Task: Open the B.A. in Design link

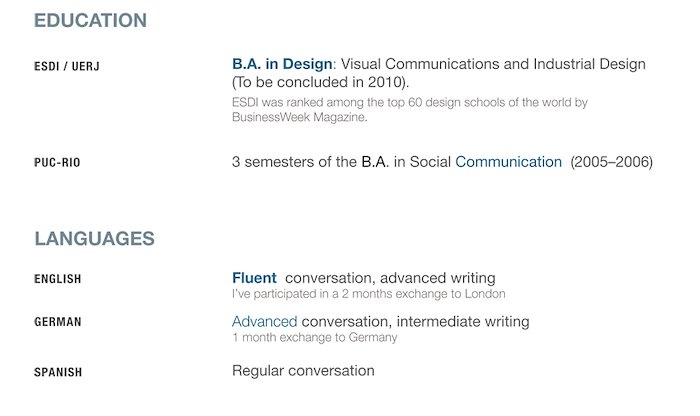Action: (282, 64)
